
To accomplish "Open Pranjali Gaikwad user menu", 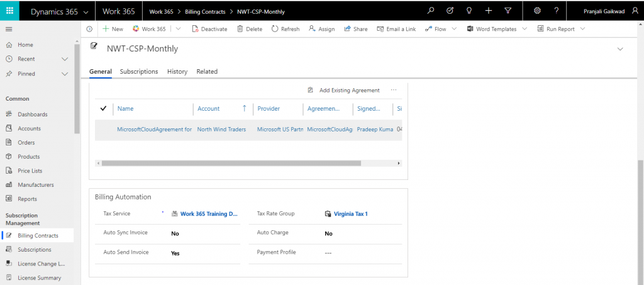I will [x=610, y=11].
